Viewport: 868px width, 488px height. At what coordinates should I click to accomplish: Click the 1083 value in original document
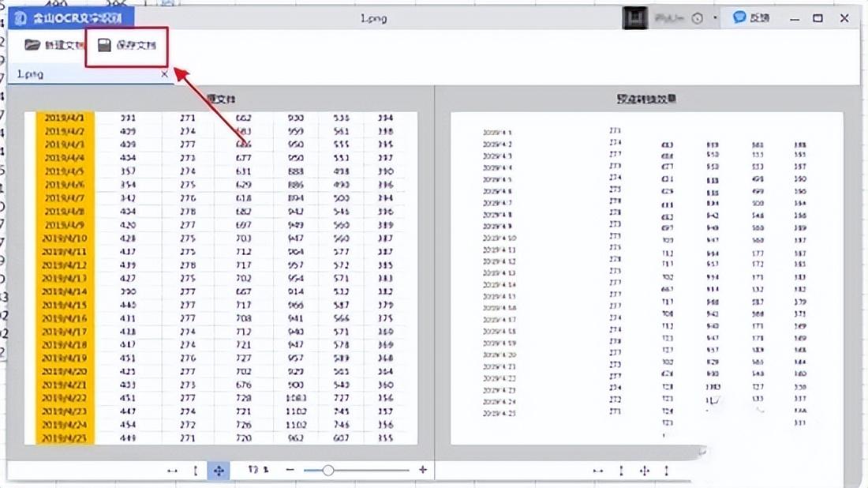296,398
